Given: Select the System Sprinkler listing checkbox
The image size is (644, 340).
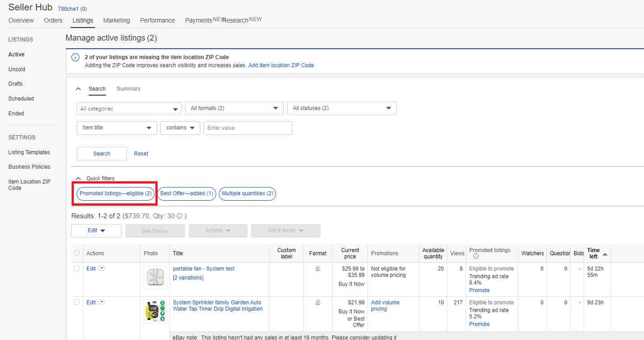Looking at the screenshot, I should tap(77, 302).
